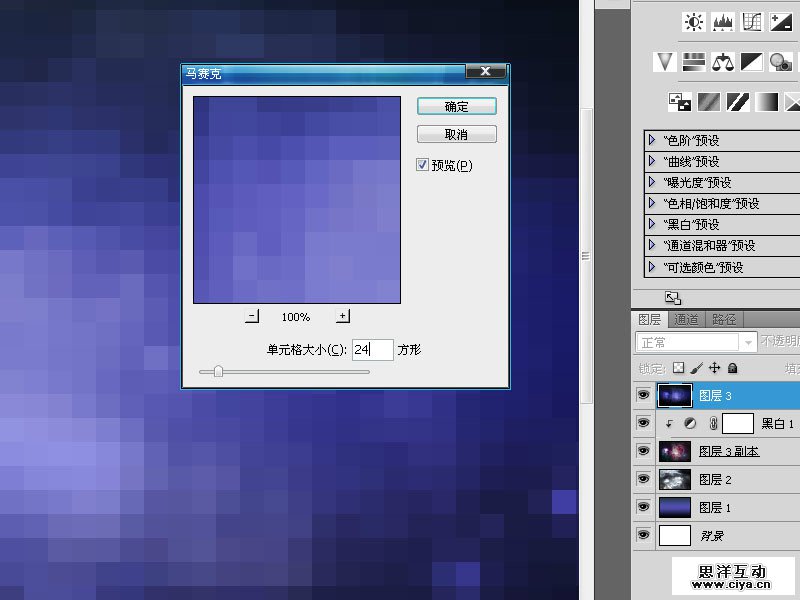
Task: Add a Vibrance adjustment
Action: coord(665,62)
